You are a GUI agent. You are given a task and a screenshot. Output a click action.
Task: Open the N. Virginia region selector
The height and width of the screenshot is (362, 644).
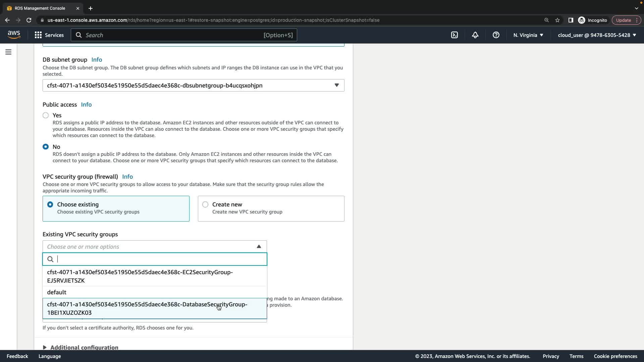coord(528,35)
